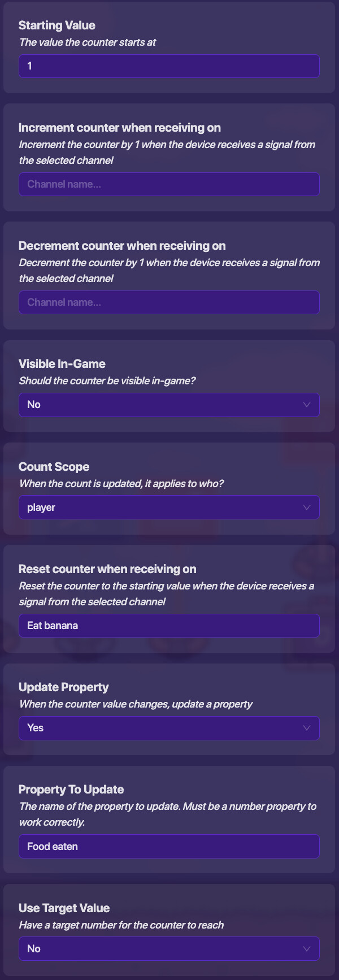Click the Use Target Value chevron arrow
Image resolution: width=339 pixels, height=980 pixels.
[307, 949]
